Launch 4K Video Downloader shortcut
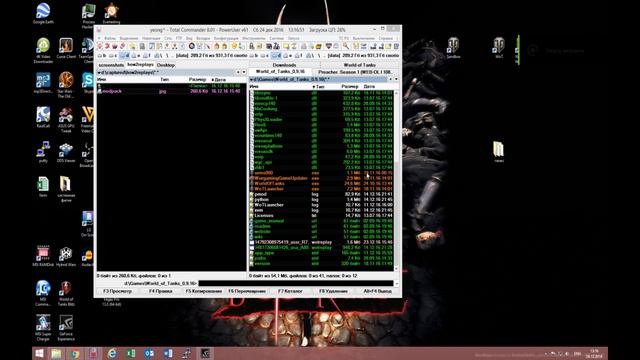This screenshot has width=640, height=360. point(43,50)
